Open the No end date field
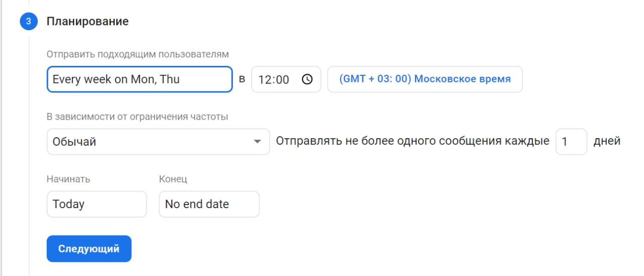 pyautogui.click(x=209, y=204)
